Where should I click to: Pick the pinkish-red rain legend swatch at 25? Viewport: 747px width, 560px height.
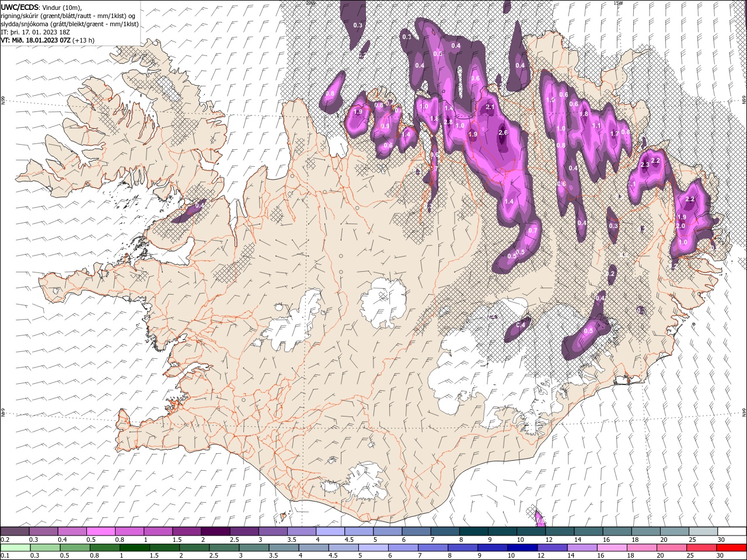coord(701,547)
